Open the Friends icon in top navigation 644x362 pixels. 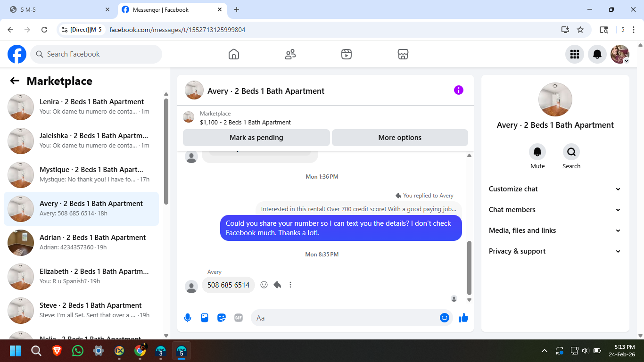290,54
